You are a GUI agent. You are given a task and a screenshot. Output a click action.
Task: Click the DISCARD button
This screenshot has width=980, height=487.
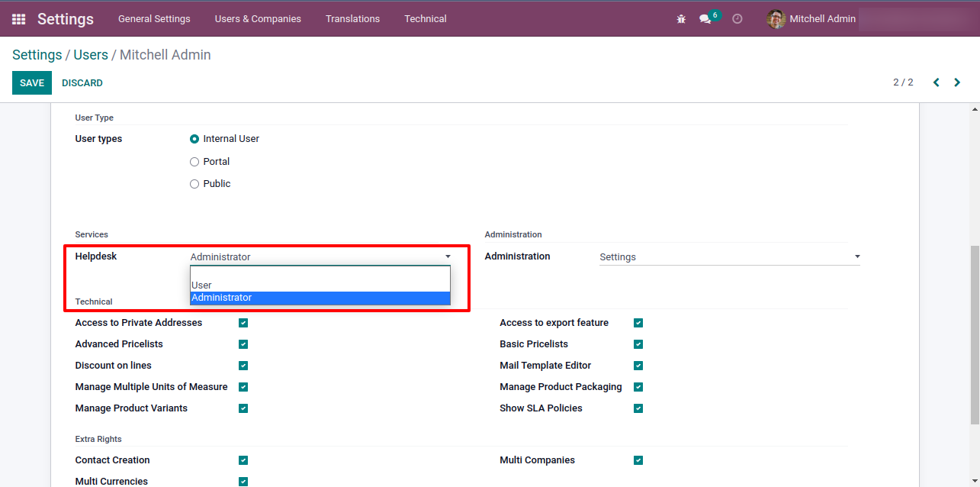pos(82,83)
